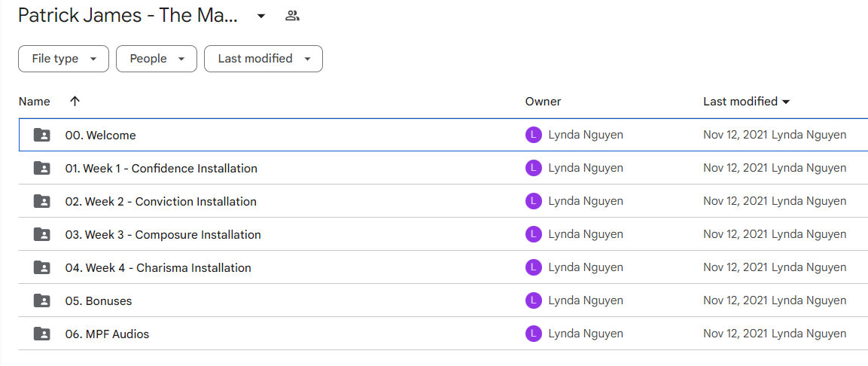
Task: Click folder icon for Week 3 Composure Installation
Action: pyautogui.click(x=41, y=234)
